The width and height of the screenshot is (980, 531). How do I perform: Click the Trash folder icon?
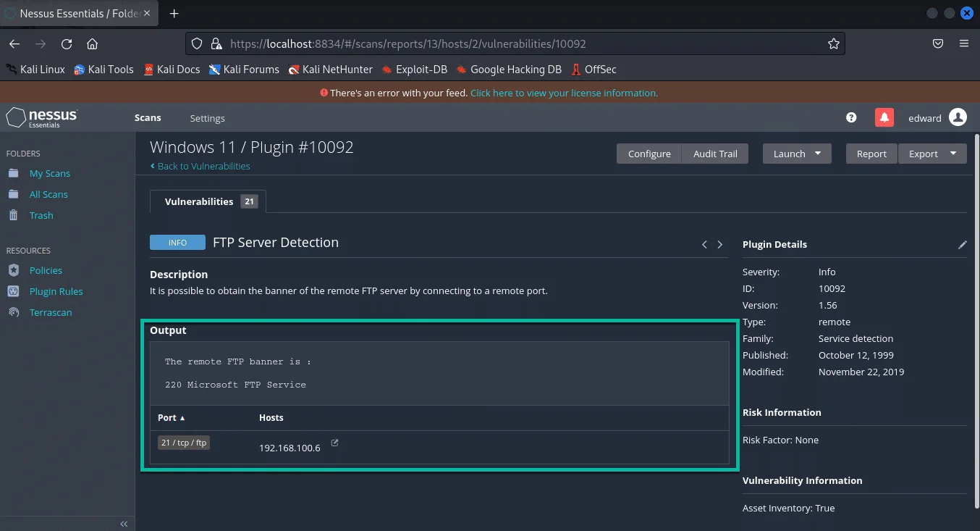click(14, 215)
